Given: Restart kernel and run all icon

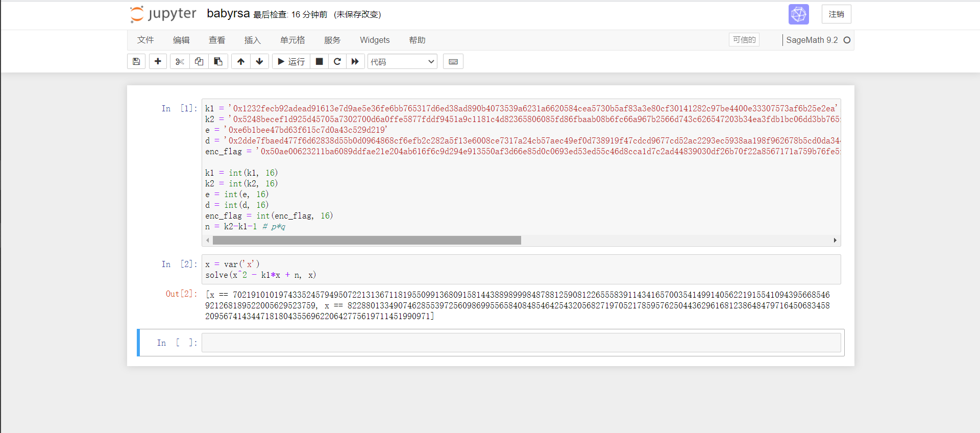Looking at the screenshot, I should [x=355, y=62].
